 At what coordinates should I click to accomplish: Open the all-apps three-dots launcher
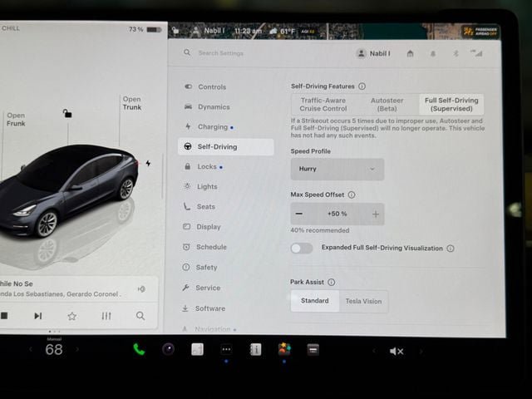[x=226, y=349]
